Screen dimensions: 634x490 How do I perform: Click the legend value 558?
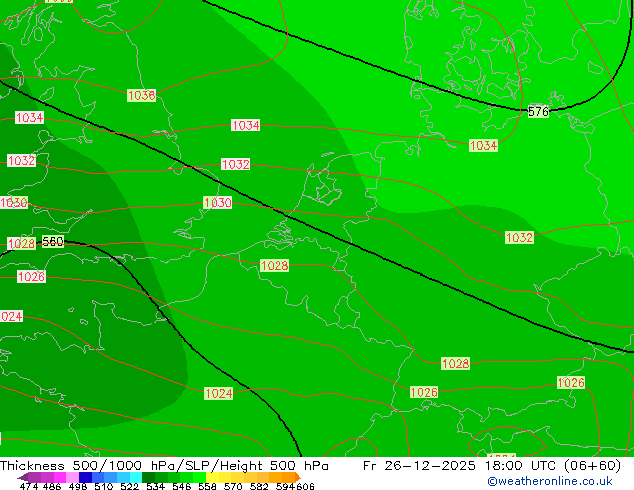207,486
